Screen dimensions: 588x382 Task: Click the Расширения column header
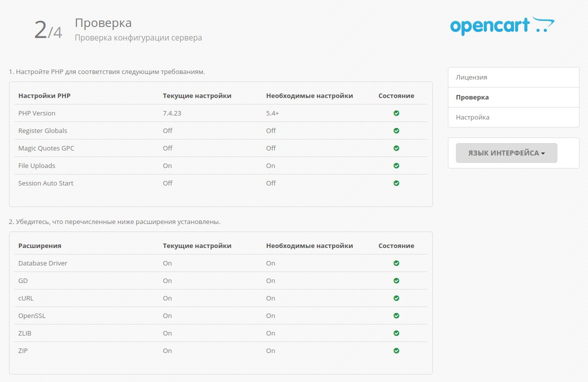coord(40,245)
